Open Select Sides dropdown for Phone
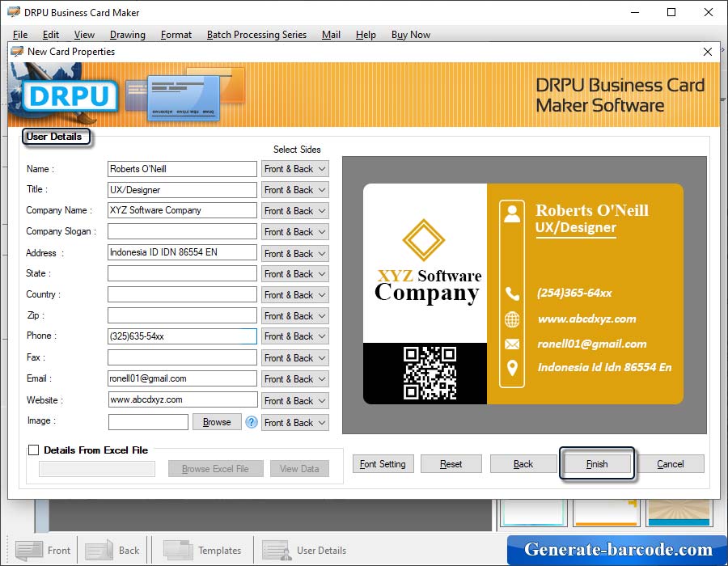Viewport: 728px width, 566px height. pos(295,336)
